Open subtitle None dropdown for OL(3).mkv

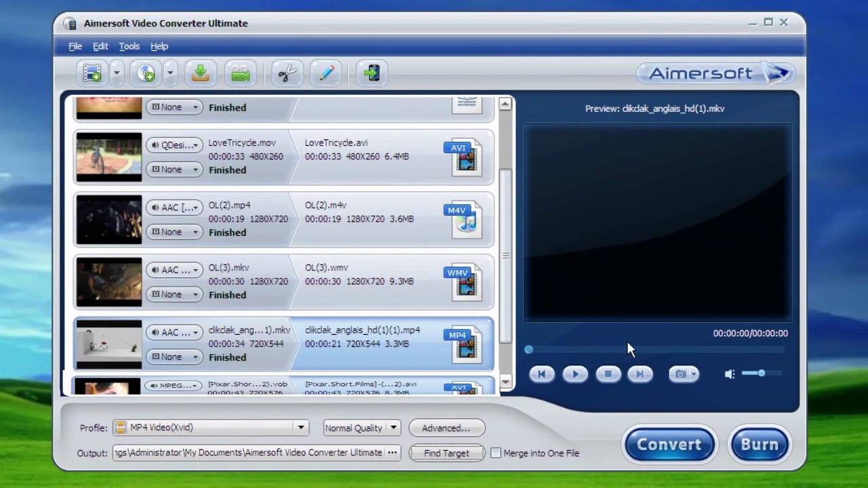click(174, 294)
